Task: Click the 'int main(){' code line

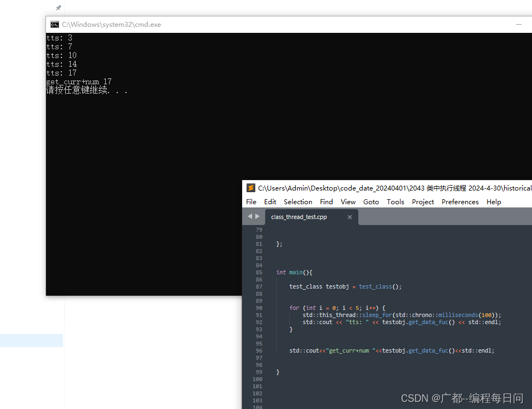Action: pyautogui.click(x=294, y=272)
